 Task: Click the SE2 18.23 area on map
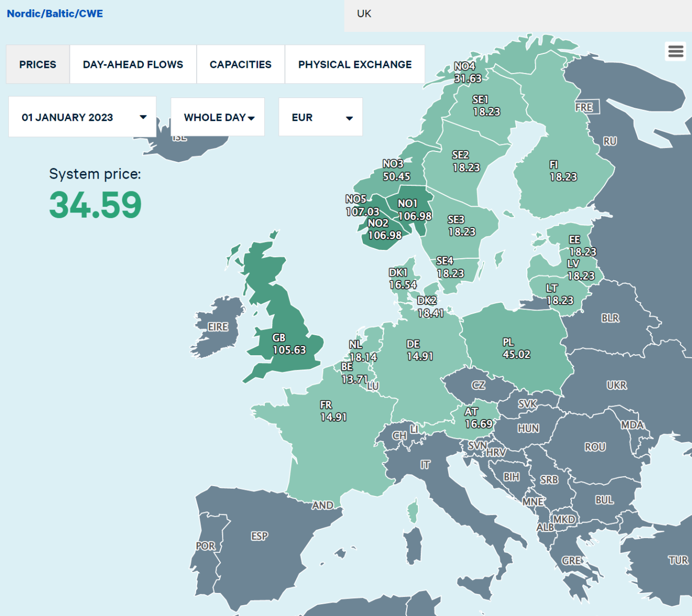pyautogui.click(x=466, y=162)
